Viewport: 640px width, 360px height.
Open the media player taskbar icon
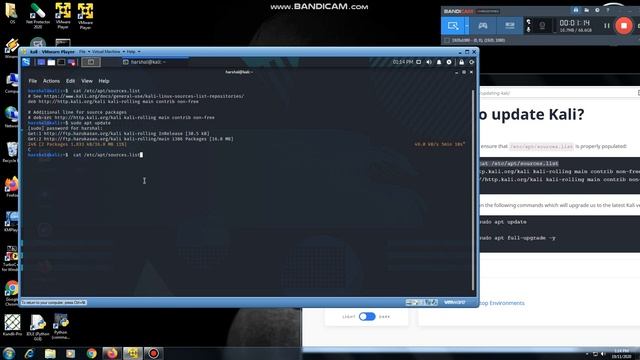pos(71,353)
